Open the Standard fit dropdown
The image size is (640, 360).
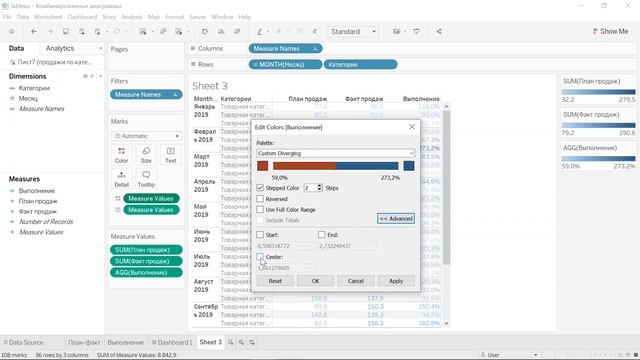pyautogui.click(x=353, y=31)
